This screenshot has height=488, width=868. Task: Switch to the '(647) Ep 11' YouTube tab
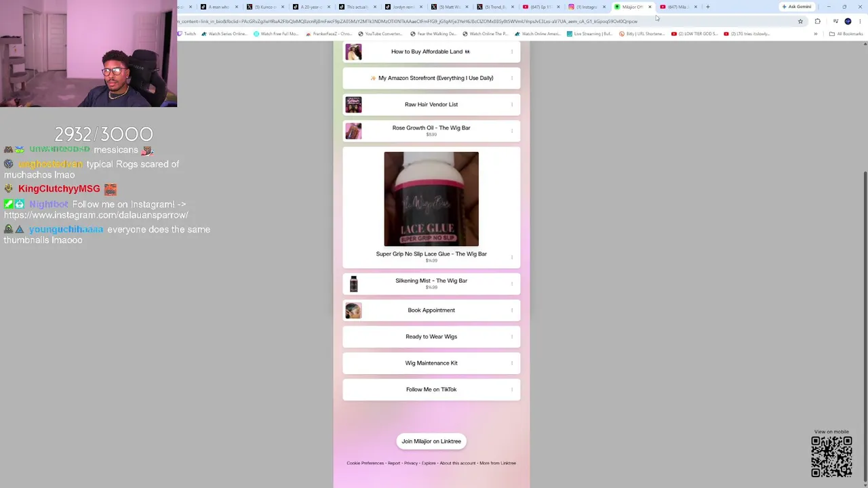(541, 7)
